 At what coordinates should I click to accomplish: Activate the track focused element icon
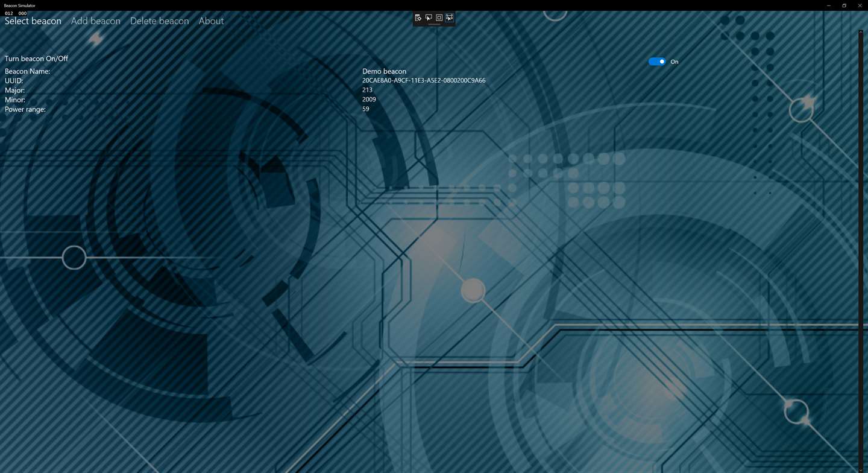coord(449,17)
